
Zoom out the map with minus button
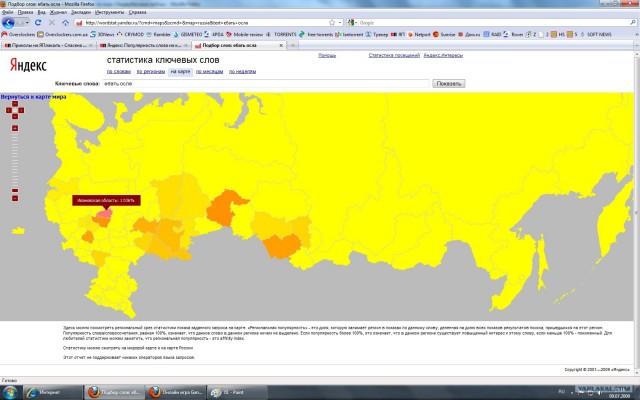click(15, 198)
